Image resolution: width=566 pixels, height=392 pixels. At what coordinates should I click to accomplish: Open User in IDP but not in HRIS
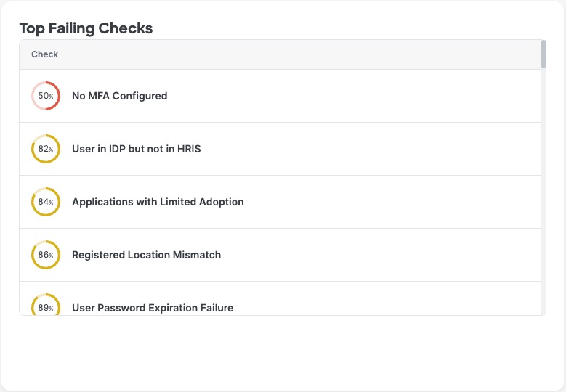tap(136, 149)
